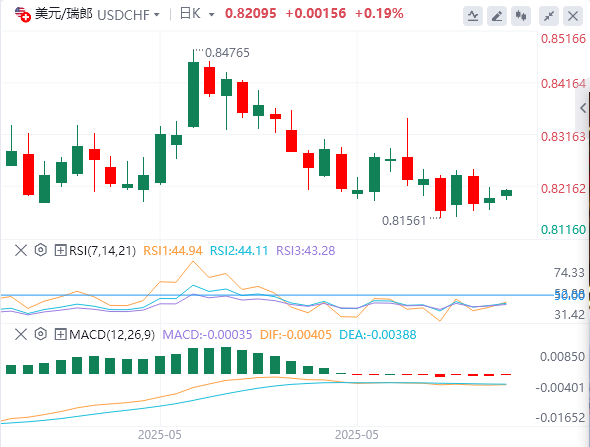This screenshot has width=590, height=447.
Task: Open the 日K timeframe dropdown
Action: click(x=197, y=14)
